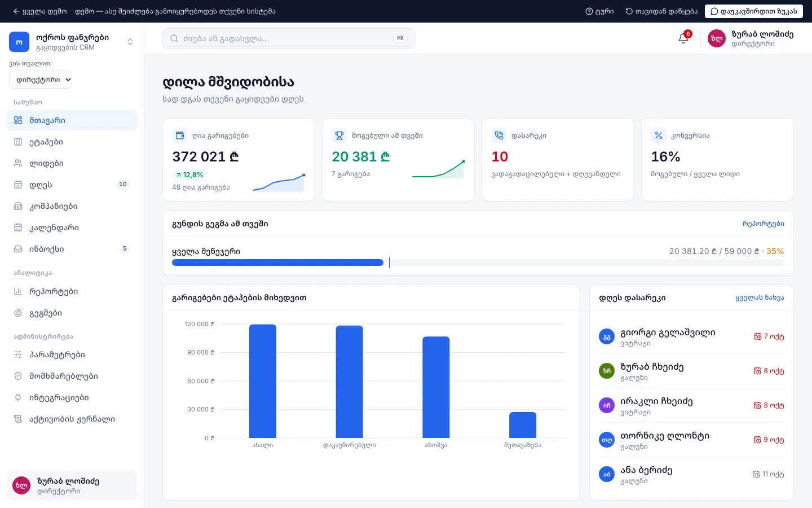812x508 pixels.
Task: Open აქტივობის ჟურნალი page
Action: tap(72, 419)
